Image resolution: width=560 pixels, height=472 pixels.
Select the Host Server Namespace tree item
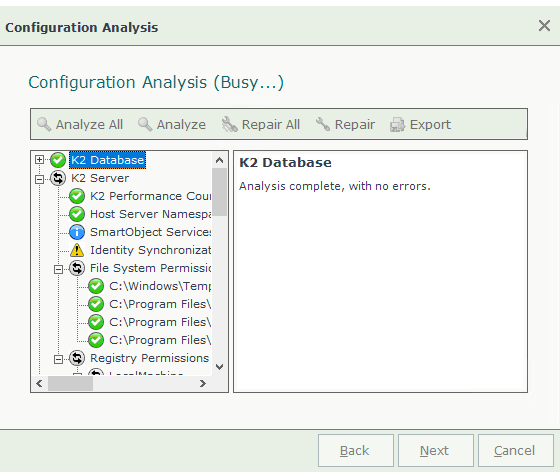click(x=151, y=214)
